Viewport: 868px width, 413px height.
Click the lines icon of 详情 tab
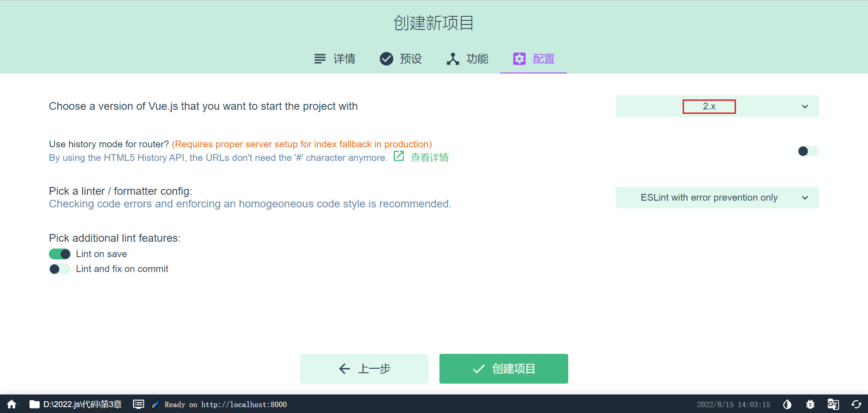click(x=320, y=59)
